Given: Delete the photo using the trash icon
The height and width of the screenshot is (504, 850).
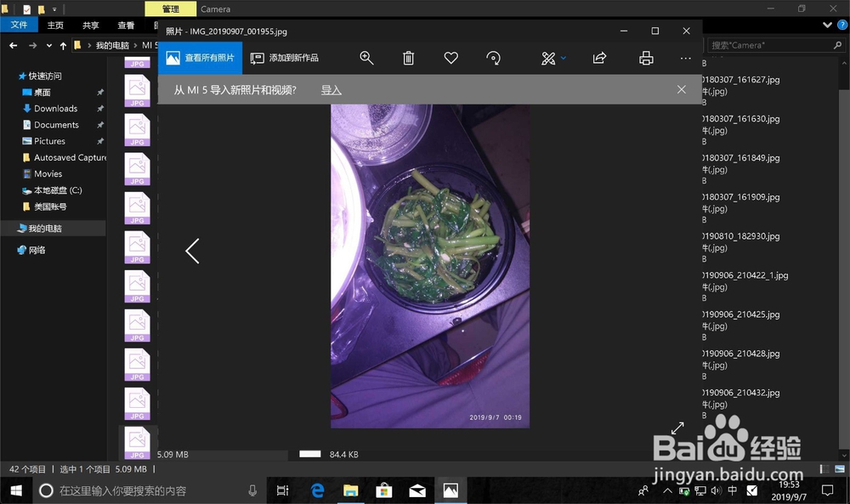Looking at the screenshot, I should click(408, 58).
